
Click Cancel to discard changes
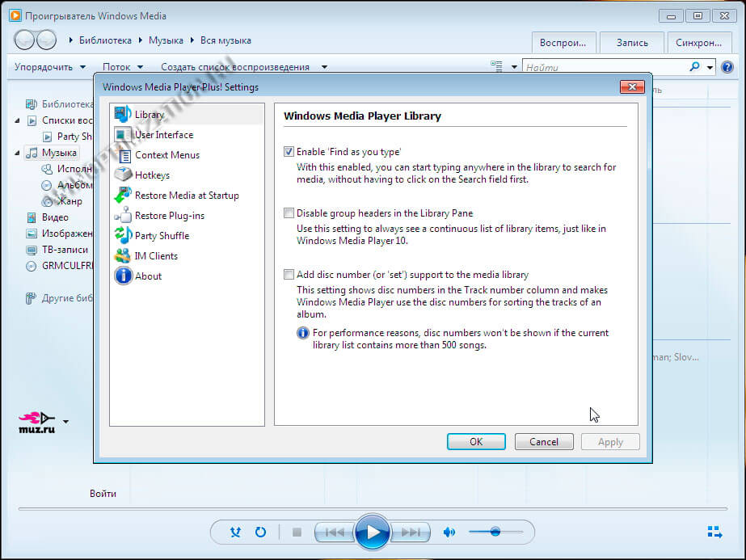(x=543, y=441)
